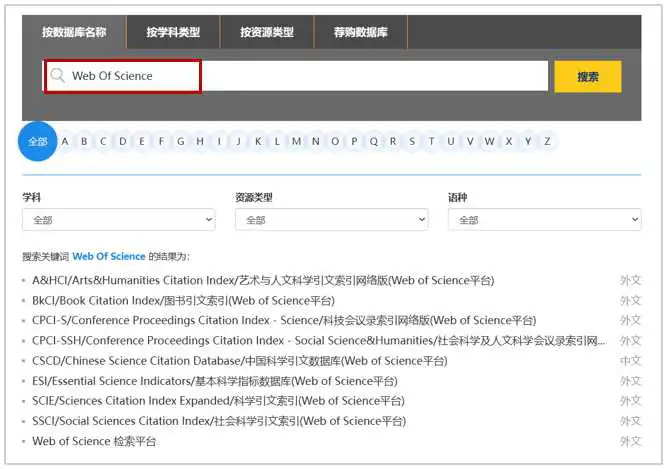The width and height of the screenshot is (665, 469).
Task: Filter databases by letter I
Action: click(219, 142)
